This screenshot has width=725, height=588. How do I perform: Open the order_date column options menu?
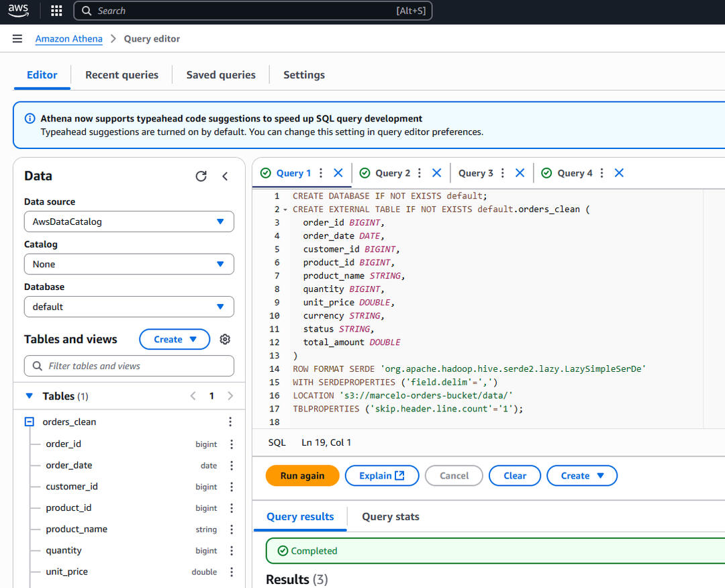click(232, 465)
